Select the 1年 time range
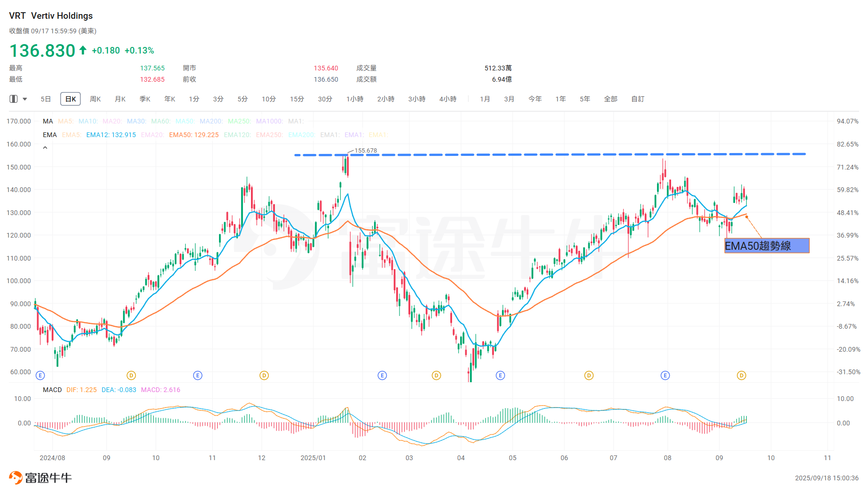The image size is (868, 493). coord(561,99)
